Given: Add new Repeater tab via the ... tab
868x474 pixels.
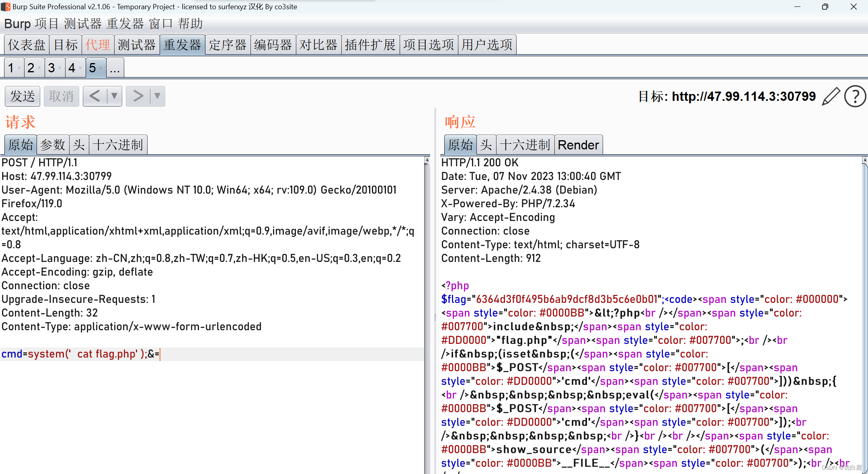Looking at the screenshot, I should (x=115, y=68).
